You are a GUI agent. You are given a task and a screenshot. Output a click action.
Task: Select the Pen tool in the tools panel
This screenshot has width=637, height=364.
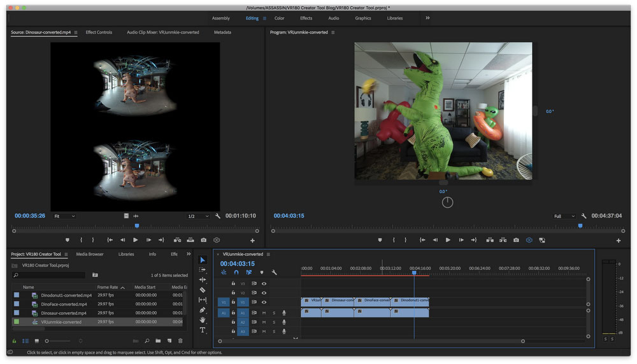(x=203, y=310)
